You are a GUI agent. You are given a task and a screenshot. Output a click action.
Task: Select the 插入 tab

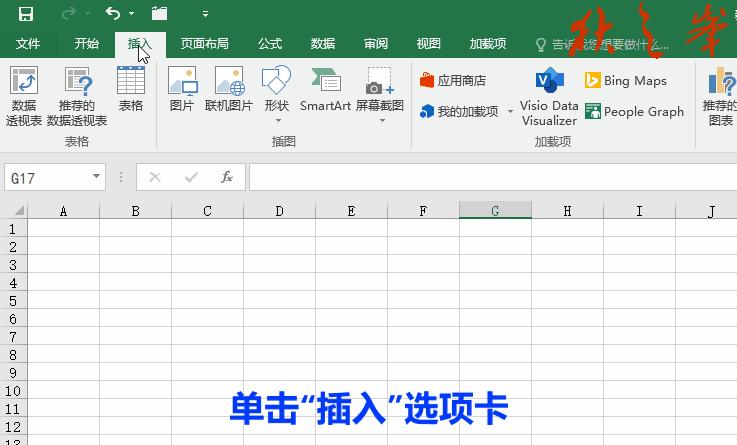pyautogui.click(x=140, y=44)
